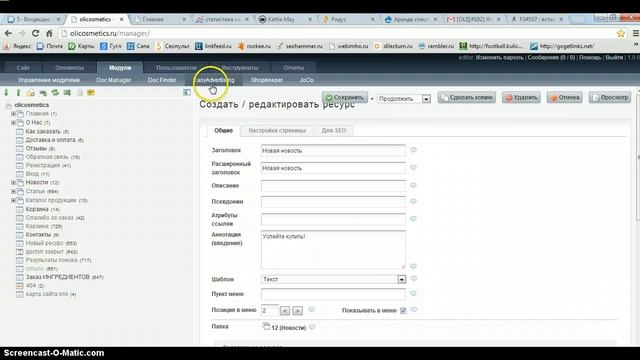Reload the browser page

click(x=36, y=33)
